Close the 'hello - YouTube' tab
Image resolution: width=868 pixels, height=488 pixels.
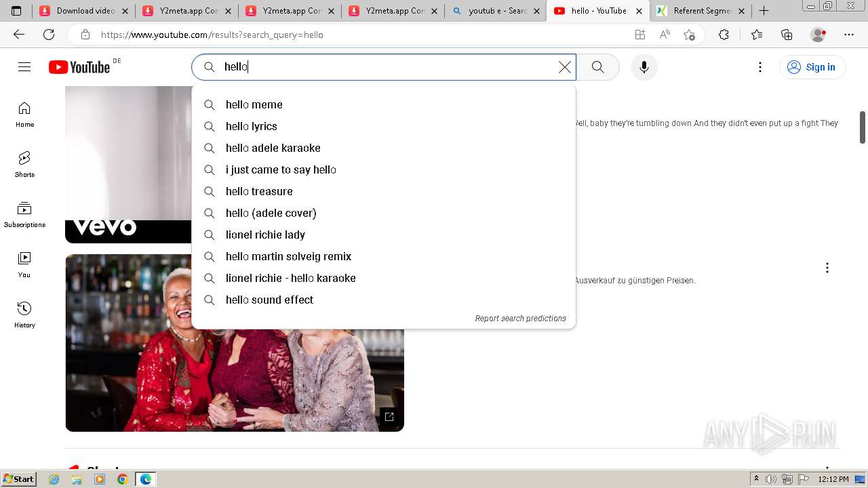(x=639, y=11)
